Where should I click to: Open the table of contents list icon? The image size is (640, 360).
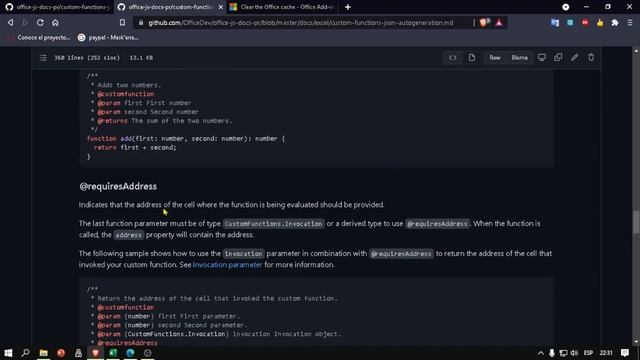[43, 58]
